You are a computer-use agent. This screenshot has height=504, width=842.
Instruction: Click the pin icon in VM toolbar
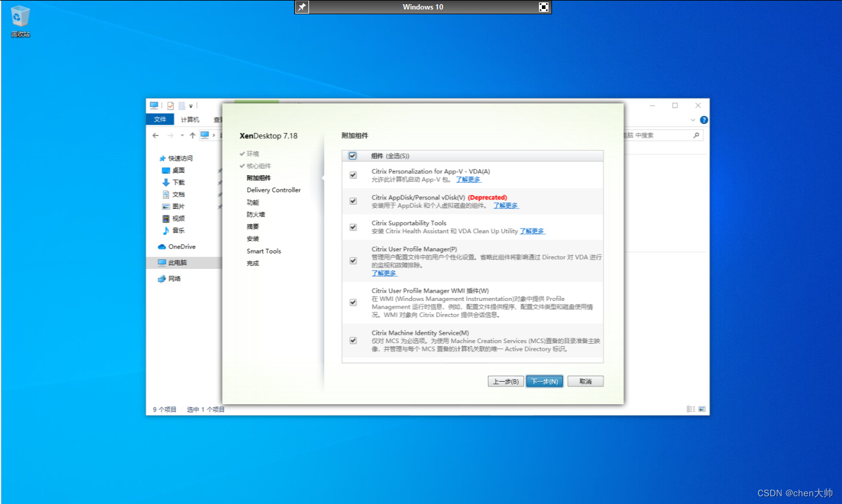(302, 7)
